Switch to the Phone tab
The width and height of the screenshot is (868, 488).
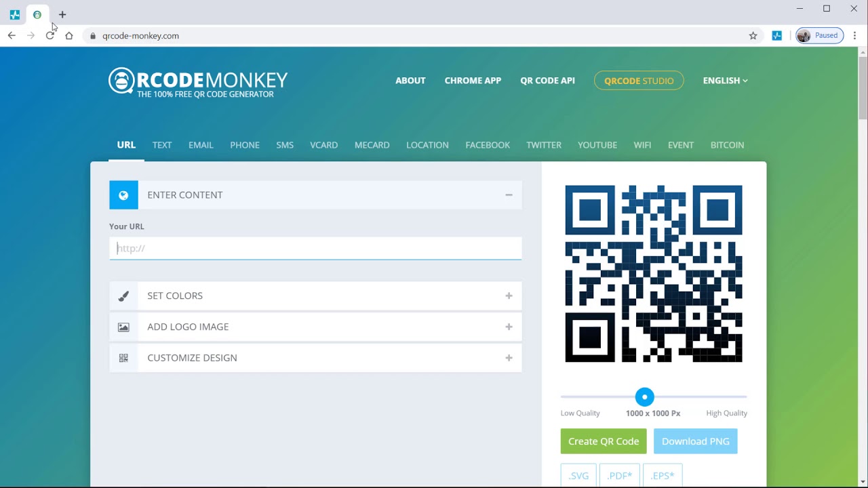[x=245, y=145]
